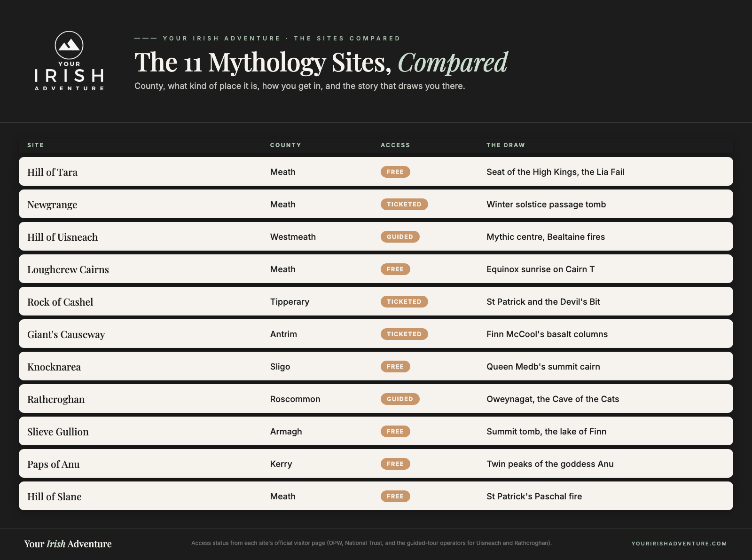Click the Sligo county cell
The image size is (752, 560).
280,367
